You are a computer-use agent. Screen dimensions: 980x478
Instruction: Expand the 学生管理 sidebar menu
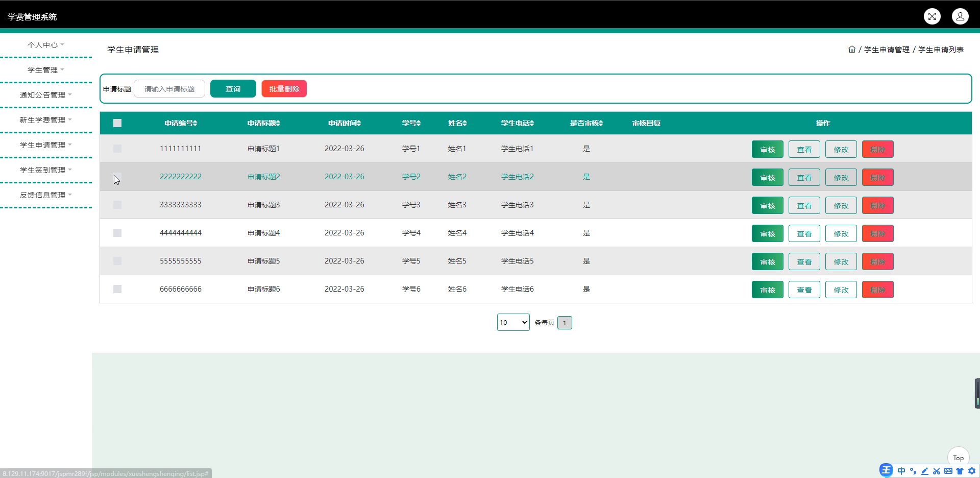(46, 70)
